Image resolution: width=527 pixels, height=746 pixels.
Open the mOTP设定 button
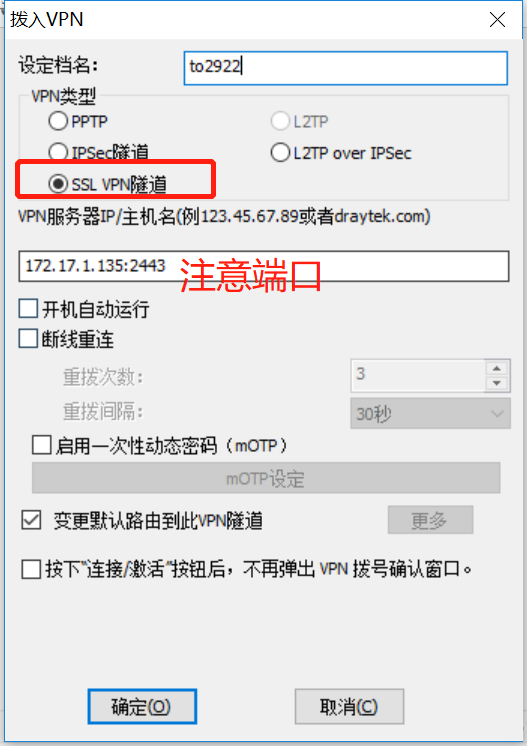point(266,478)
